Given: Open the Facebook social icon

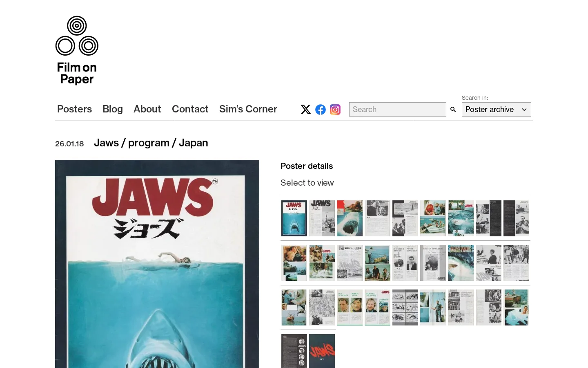Looking at the screenshot, I should 321,110.
